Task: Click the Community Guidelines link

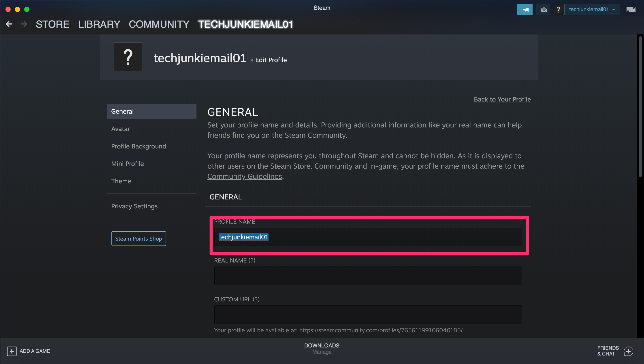Action: [245, 176]
